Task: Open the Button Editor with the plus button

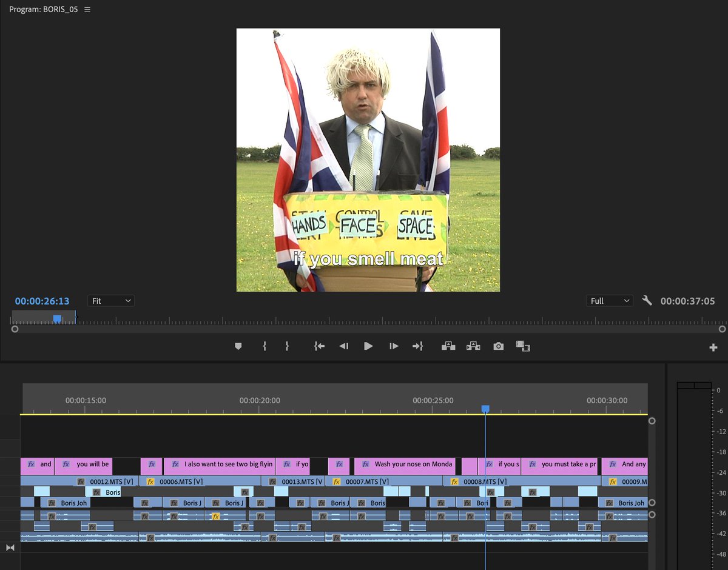Action: click(x=713, y=346)
